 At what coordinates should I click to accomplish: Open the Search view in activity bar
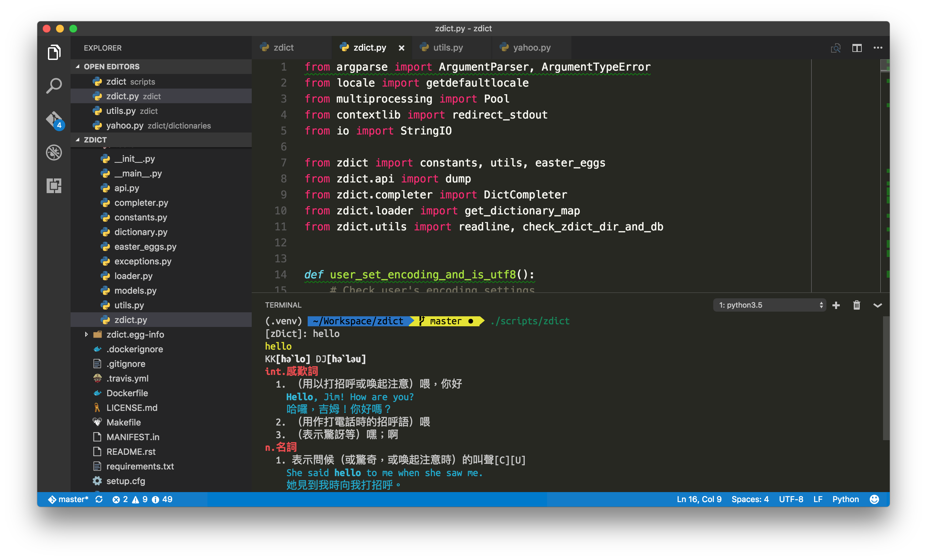(x=54, y=85)
